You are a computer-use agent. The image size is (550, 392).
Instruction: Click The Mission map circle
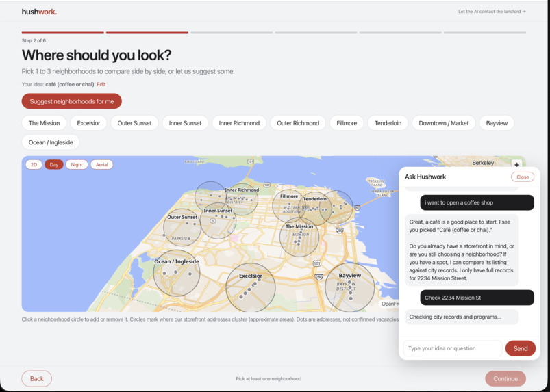click(x=299, y=237)
